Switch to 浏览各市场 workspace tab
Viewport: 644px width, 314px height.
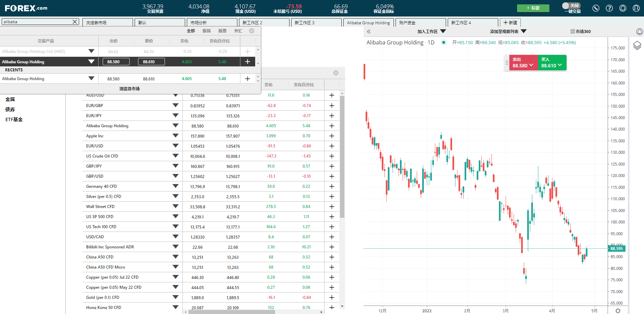(x=108, y=23)
